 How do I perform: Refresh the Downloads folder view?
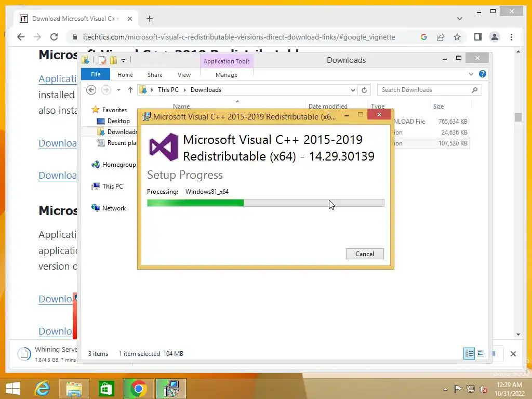[364, 90]
